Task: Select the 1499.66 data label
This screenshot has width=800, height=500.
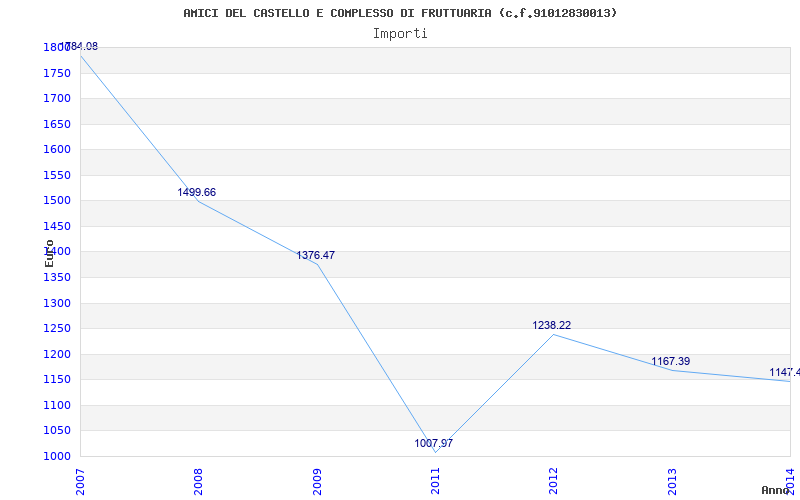Action: 196,192
